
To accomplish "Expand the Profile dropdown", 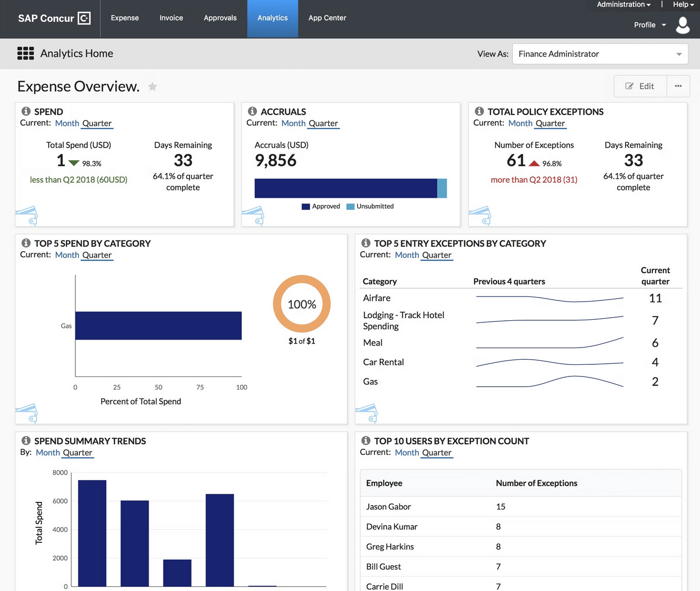I will pos(649,25).
